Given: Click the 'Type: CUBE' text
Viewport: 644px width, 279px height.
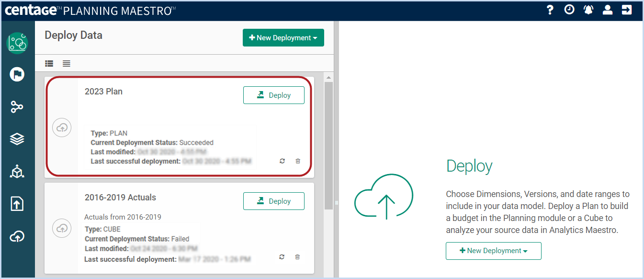Looking at the screenshot, I should pyautogui.click(x=103, y=230).
